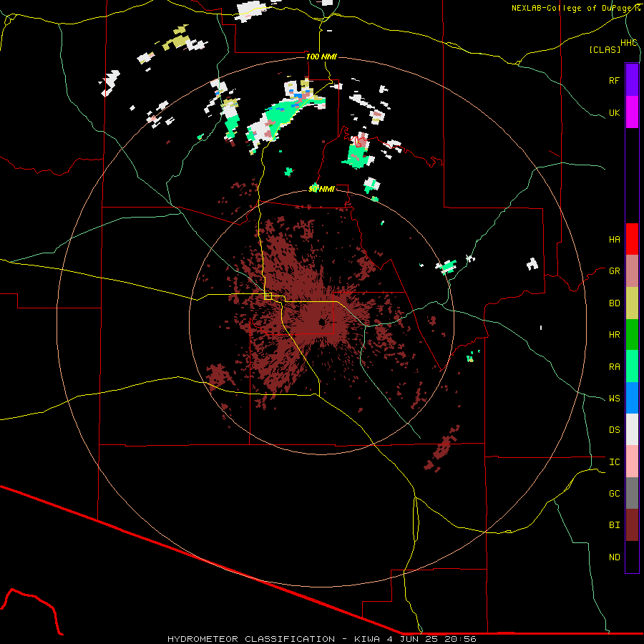The width and height of the screenshot is (644, 644).
Task: Click the HA legend label
Action: point(614,240)
